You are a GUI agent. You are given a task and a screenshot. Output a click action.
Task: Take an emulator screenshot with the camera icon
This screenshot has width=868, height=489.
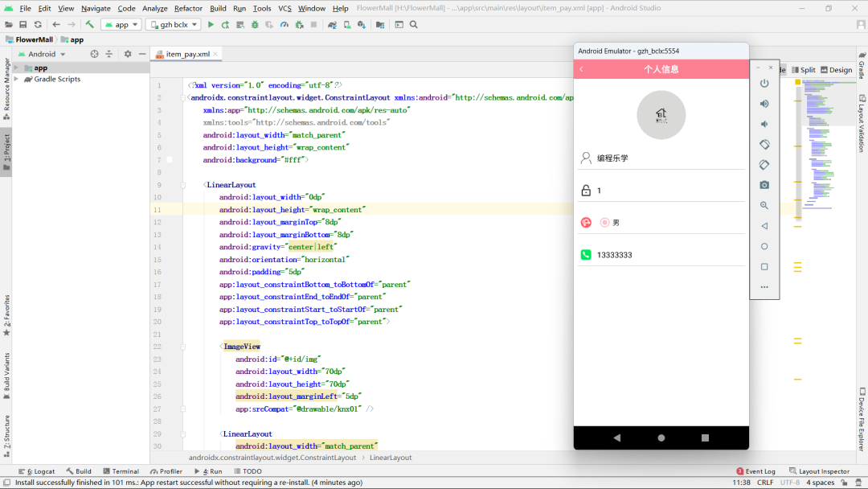pyautogui.click(x=764, y=185)
